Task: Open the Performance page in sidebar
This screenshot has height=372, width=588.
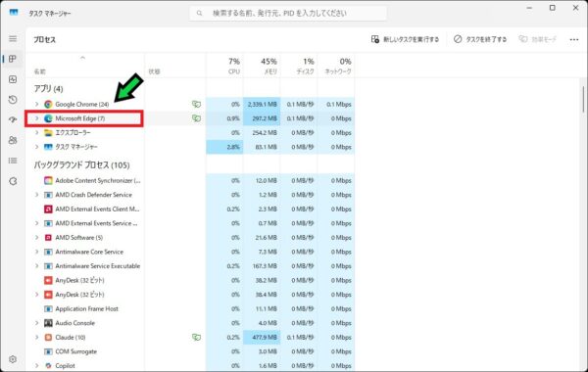Action: coord(13,79)
